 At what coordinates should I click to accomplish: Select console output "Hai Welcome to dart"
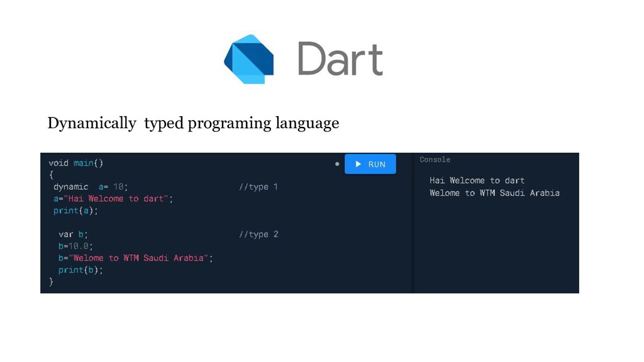(477, 180)
